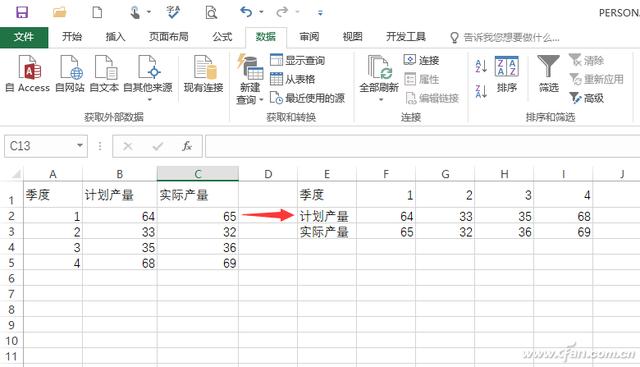
Task: Click the Redo arrow icon
Action: (282, 12)
